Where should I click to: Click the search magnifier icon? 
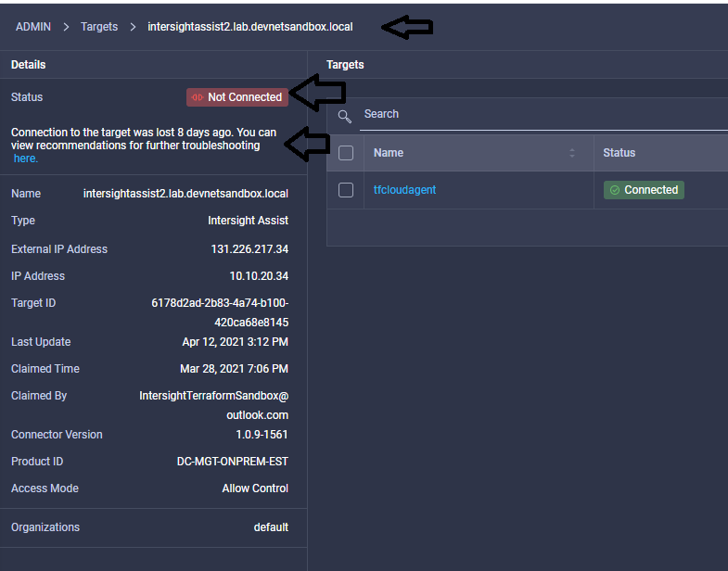pyautogui.click(x=344, y=117)
